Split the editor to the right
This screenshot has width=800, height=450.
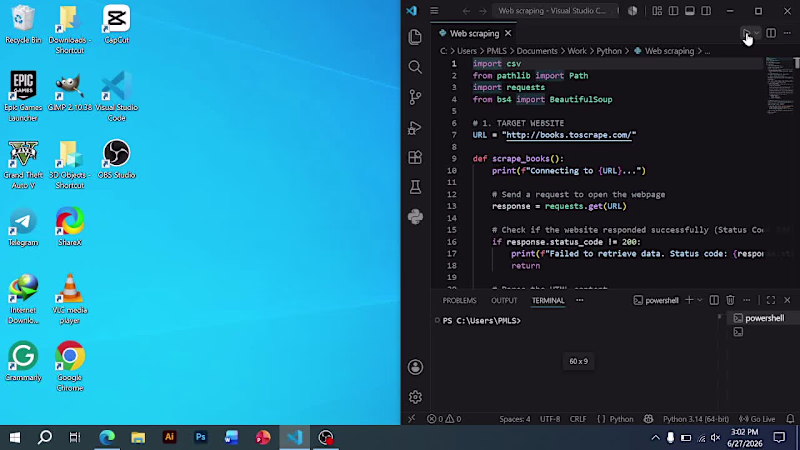pos(771,33)
